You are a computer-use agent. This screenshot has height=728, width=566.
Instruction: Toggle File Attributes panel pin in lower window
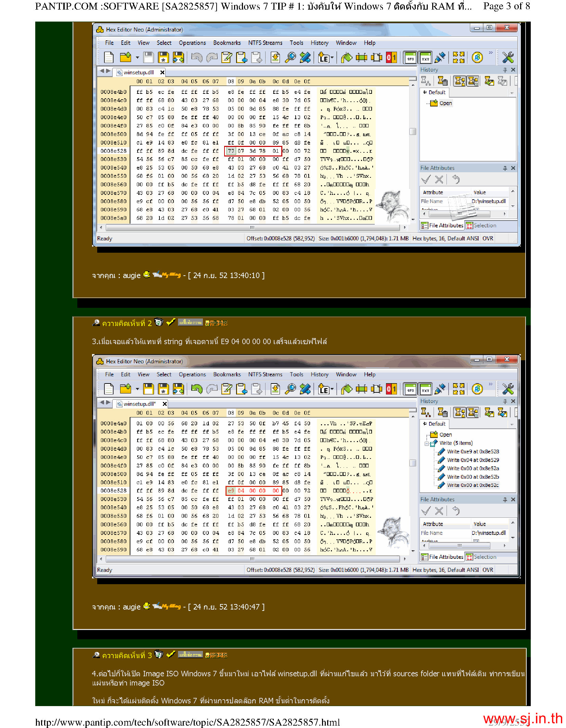tap(505, 500)
